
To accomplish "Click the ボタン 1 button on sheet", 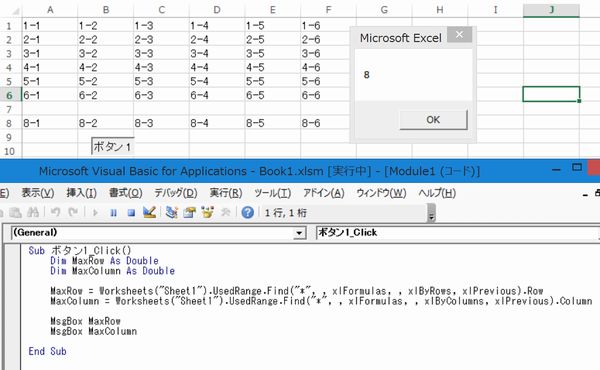I will 113,146.
